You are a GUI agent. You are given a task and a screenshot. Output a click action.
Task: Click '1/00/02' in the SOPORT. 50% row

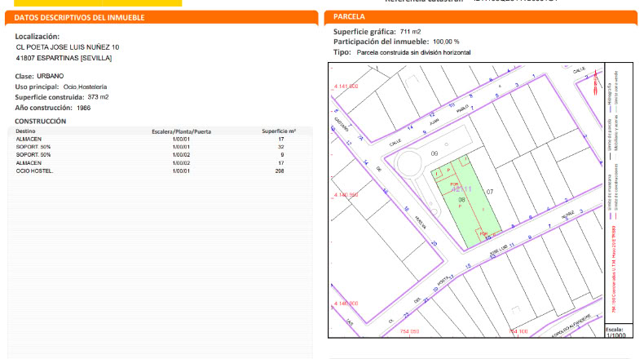tap(181, 155)
